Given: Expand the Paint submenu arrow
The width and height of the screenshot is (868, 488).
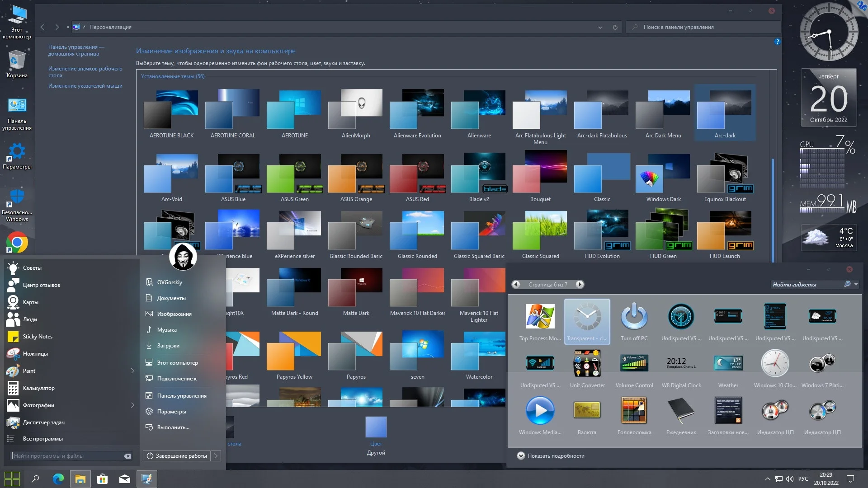Looking at the screenshot, I should pyautogui.click(x=132, y=371).
